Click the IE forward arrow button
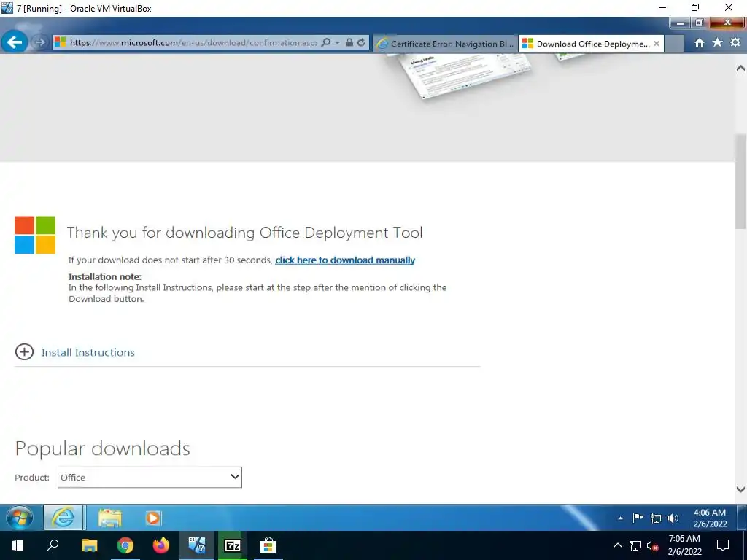The image size is (747, 560). [x=39, y=42]
